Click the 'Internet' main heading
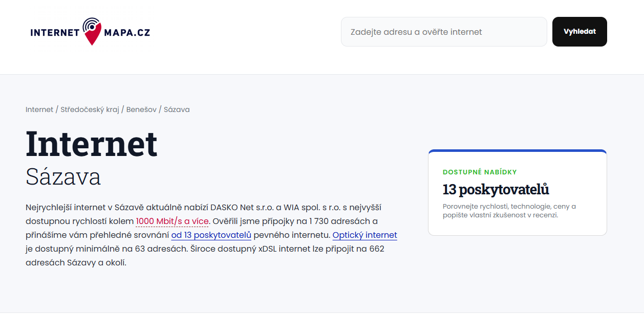This screenshot has width=644, height=314. tap(92, 143)
